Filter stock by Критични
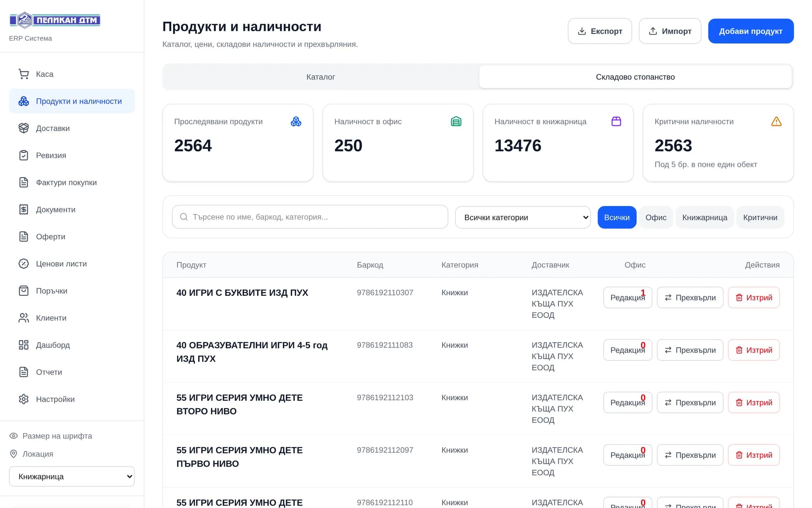 click(760, 217)
